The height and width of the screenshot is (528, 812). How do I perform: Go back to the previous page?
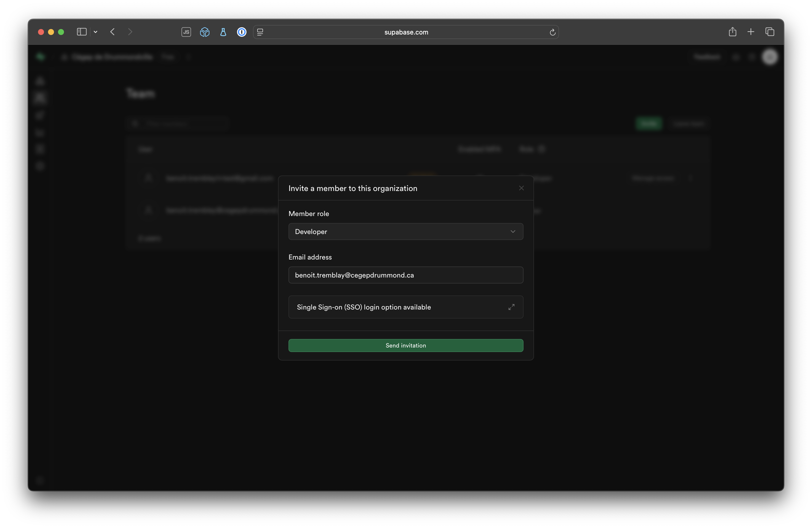tap(112, 32)
